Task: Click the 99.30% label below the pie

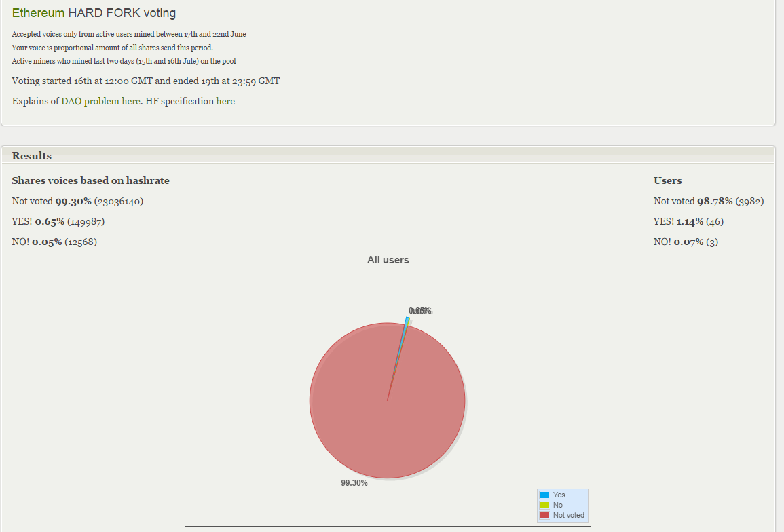Action: [354, 483]
